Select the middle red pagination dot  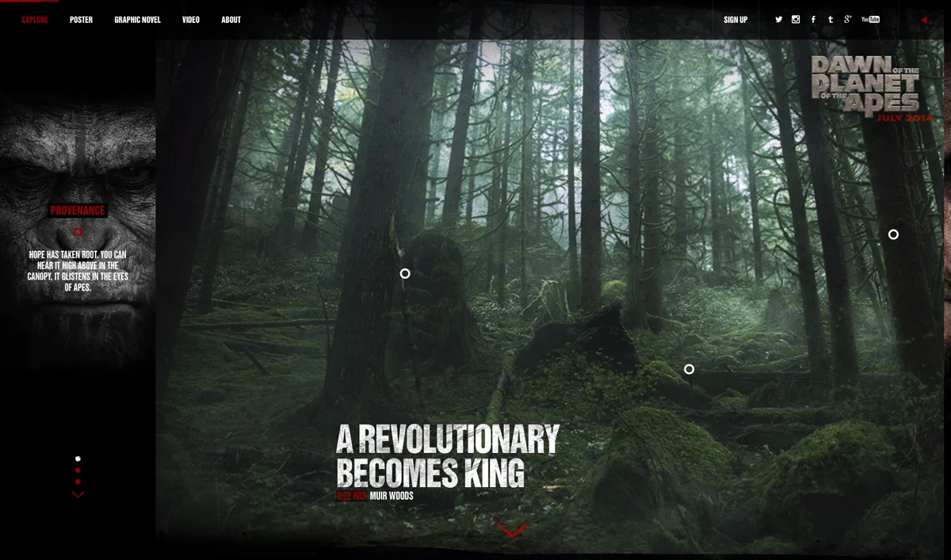click(x=78, y=470)
